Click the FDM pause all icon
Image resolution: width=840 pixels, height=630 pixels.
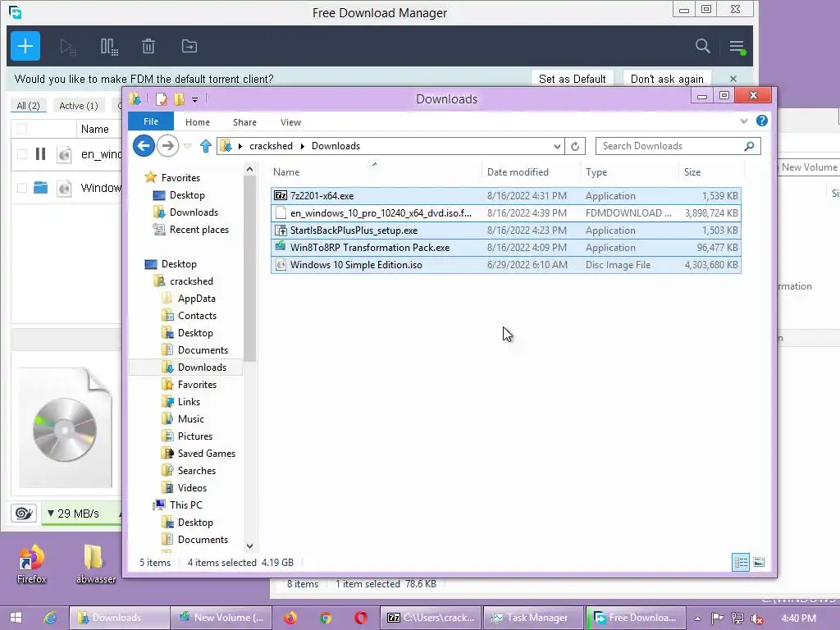point(109,47)
